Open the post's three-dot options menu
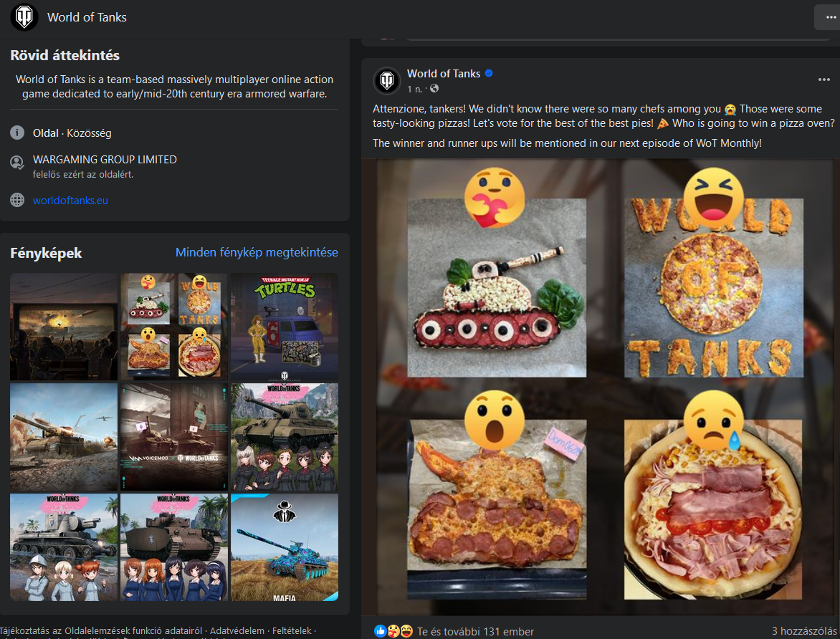840x639 pixels. tap(824, 80)
